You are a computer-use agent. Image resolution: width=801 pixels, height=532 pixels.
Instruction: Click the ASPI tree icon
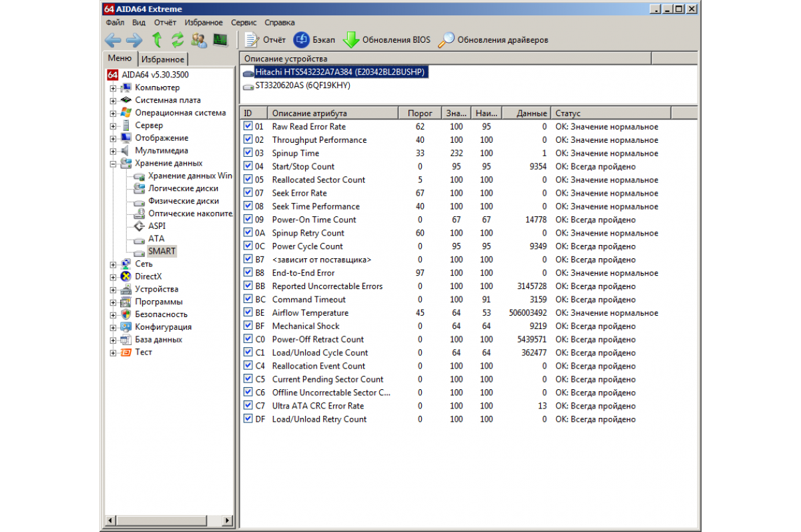coord(139,226)
